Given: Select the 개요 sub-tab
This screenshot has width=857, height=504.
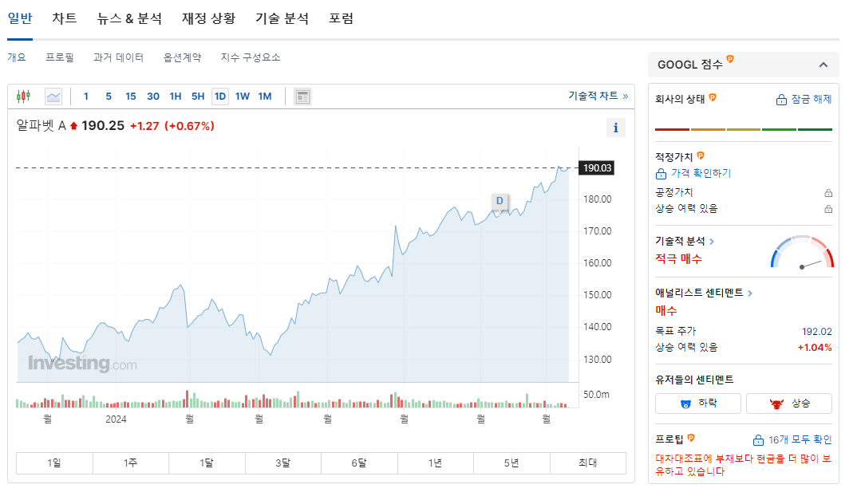Looking at the screenshot, I should click(x=17, y=57).
